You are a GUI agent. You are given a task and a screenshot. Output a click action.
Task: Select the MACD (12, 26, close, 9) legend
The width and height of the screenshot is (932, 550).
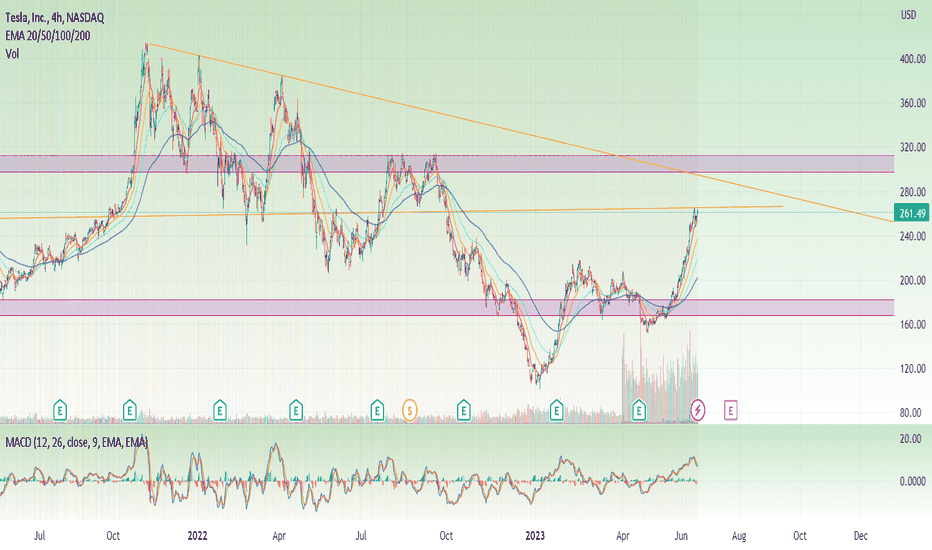(76, 442)
